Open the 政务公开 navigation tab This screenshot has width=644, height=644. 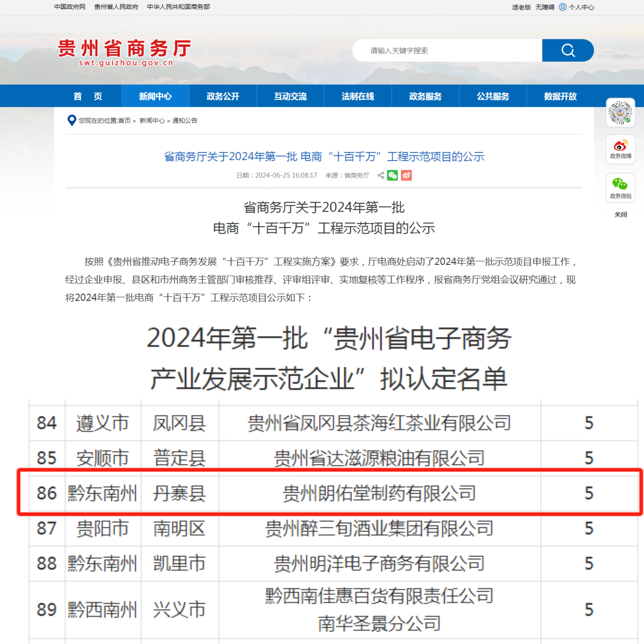point(223,96)
